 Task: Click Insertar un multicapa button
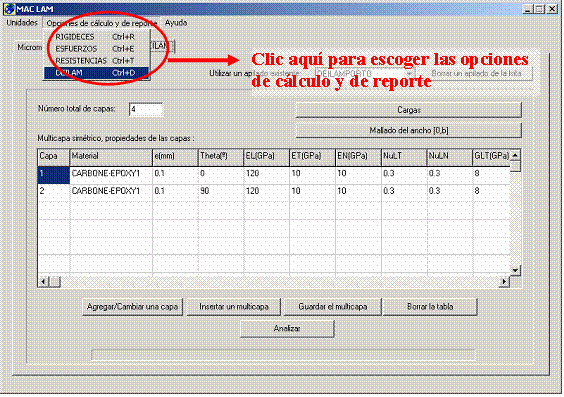coord(234,307)
